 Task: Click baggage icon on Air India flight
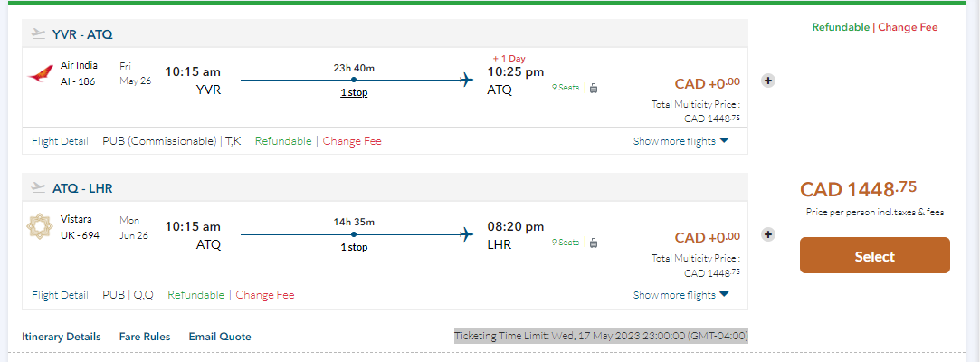tap(594, 89)
